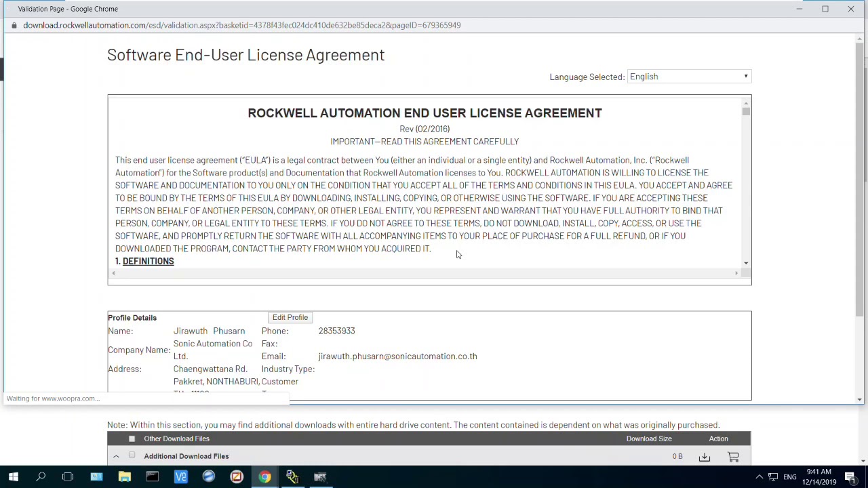868x488 pixels.
Task: Click the blue globe taskbar icon
Action: (208, 476)
